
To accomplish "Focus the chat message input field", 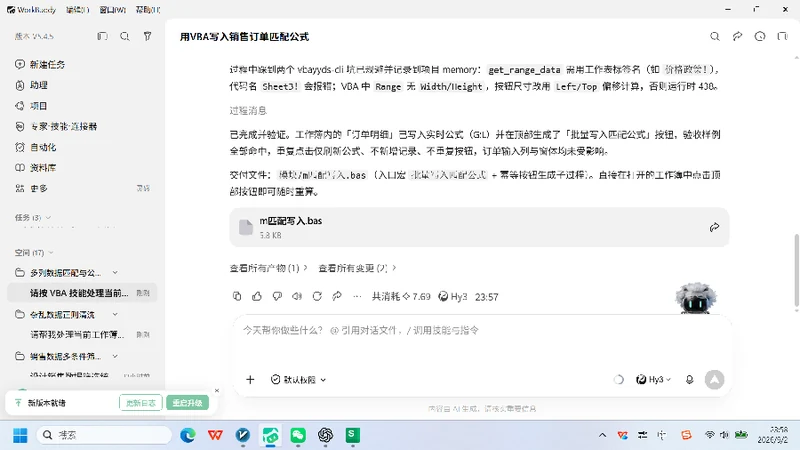I will (x=482, y=330).
